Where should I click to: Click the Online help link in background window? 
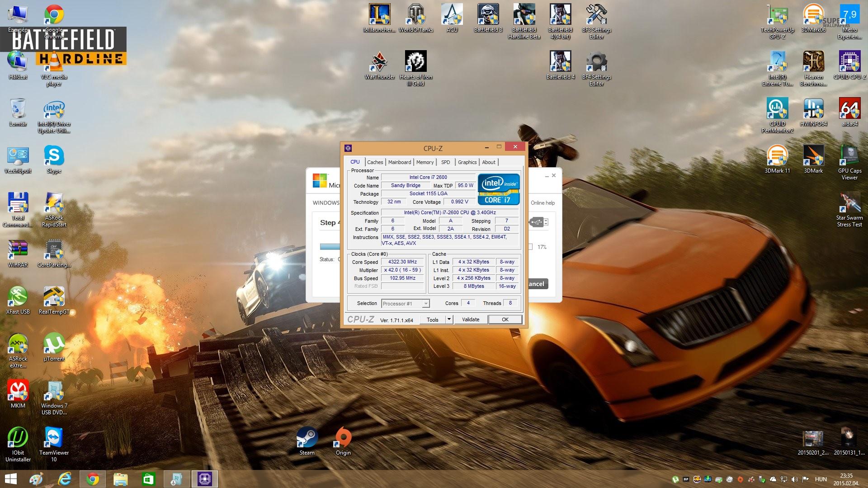pos(542,203)
